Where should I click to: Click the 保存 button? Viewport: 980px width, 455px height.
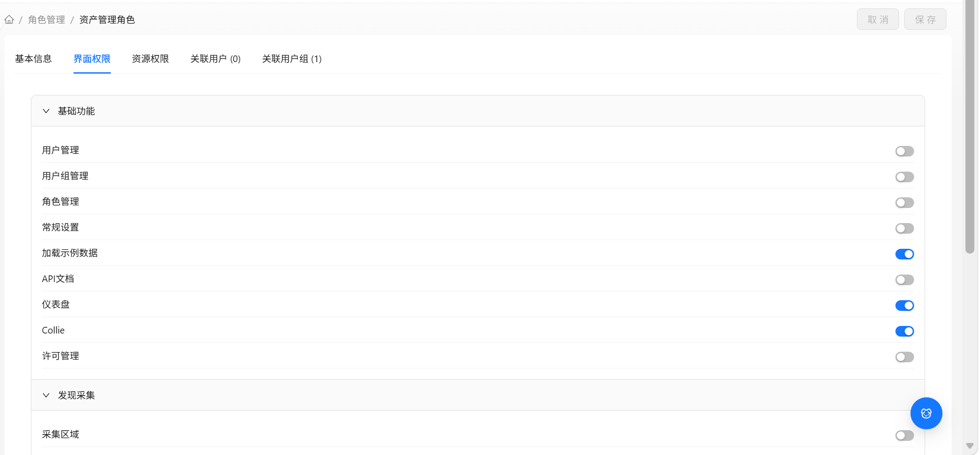tap(925, 19)
